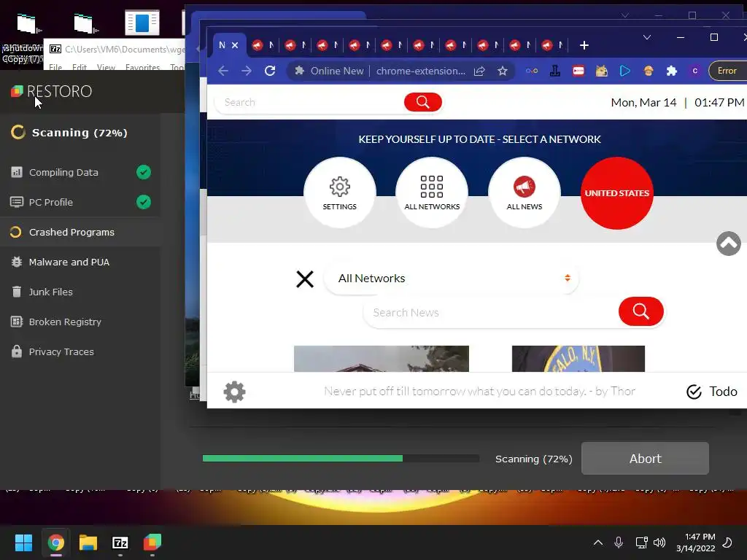
Task: Click 7-Zip taskbar icon
Action: [120, 542]
